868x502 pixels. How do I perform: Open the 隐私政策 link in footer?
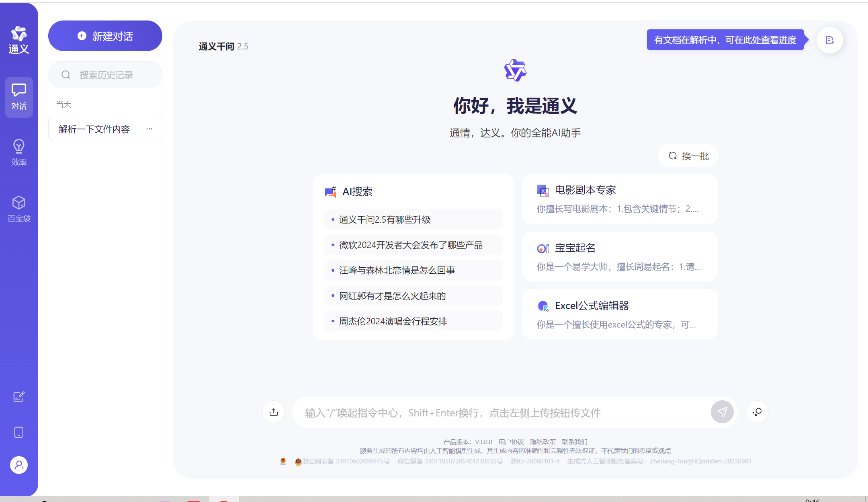click(542, 442)
